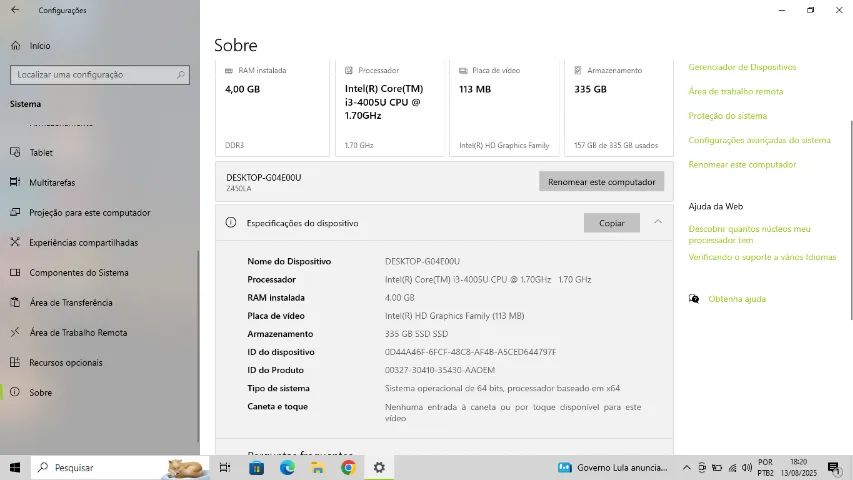This screenshot has width=853, height=480.
Task: Select the Recursos opcionais icon
Action: click(x=15, y=362)
